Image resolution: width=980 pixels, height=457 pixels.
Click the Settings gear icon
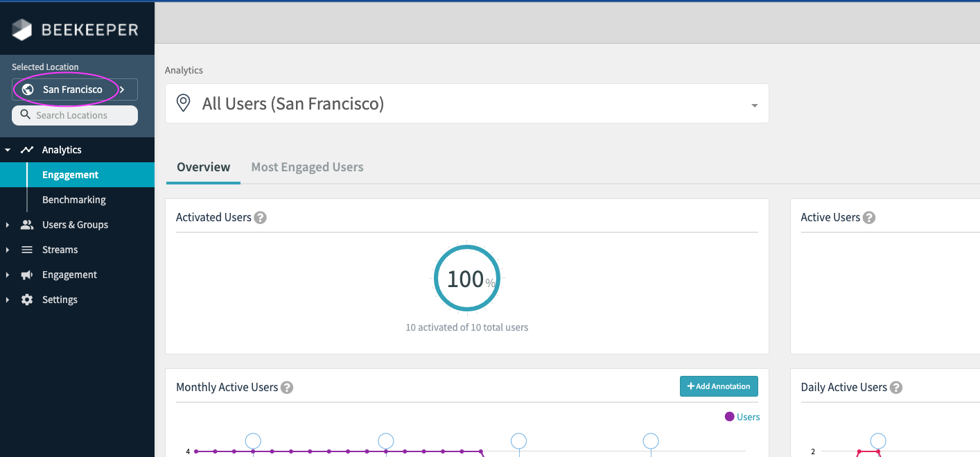(x=27, y=300)
